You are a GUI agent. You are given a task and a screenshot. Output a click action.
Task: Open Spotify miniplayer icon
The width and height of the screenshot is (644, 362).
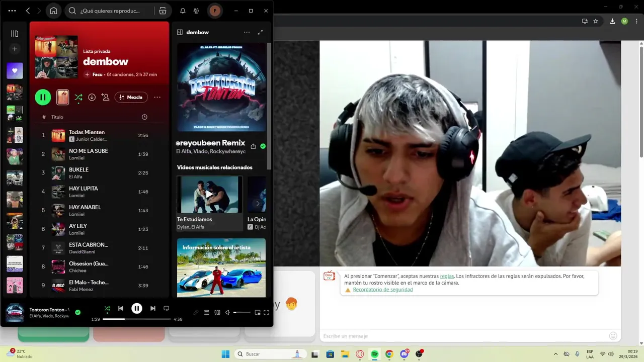[258, 312]
